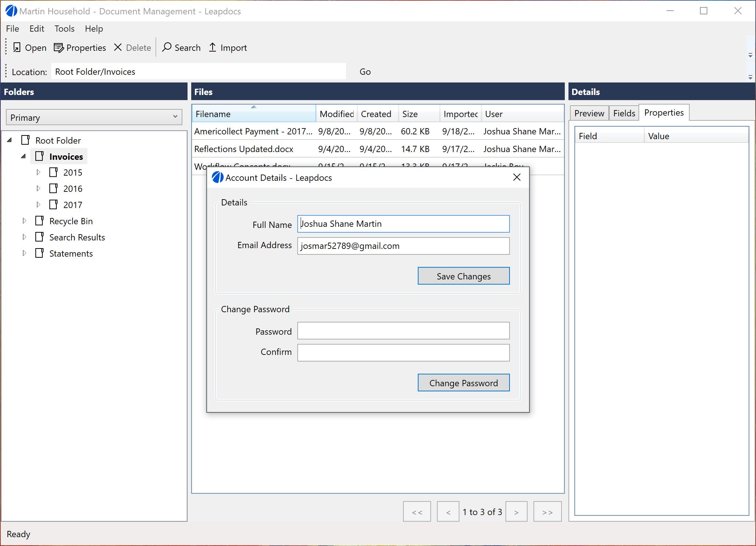
Task: Expand the Statements node
Action: [24, 253]
